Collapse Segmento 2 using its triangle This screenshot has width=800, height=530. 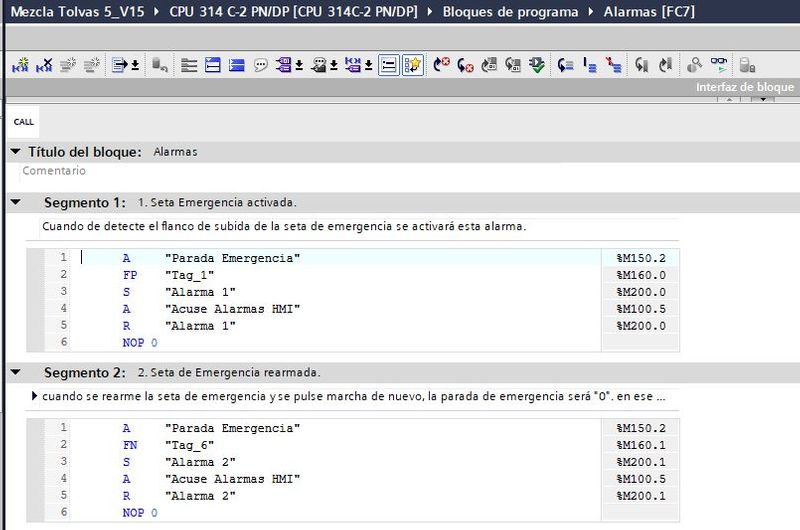coord(14,373)
